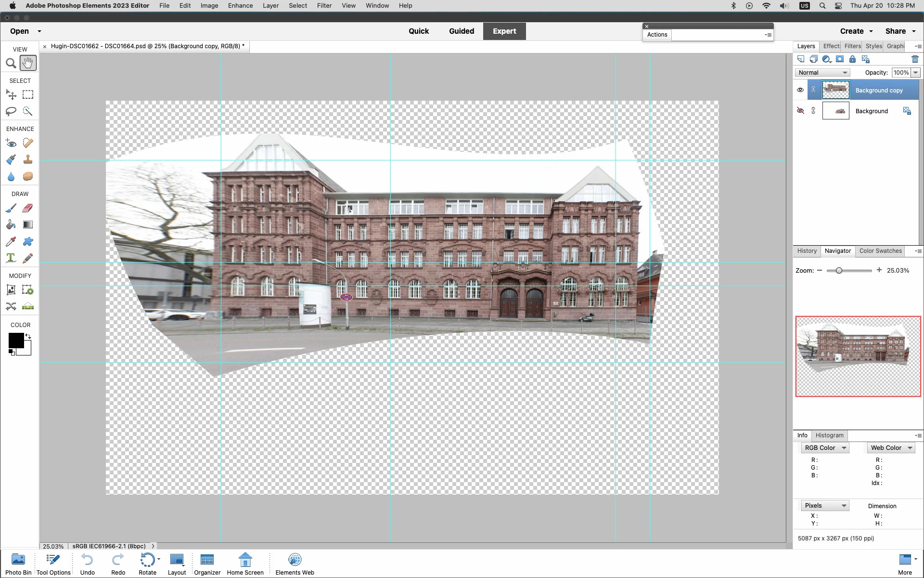Open the Normal blend mode dropdown
This screenshot has width=924, height=578.
pyautogui.click(x=822, y=73)
